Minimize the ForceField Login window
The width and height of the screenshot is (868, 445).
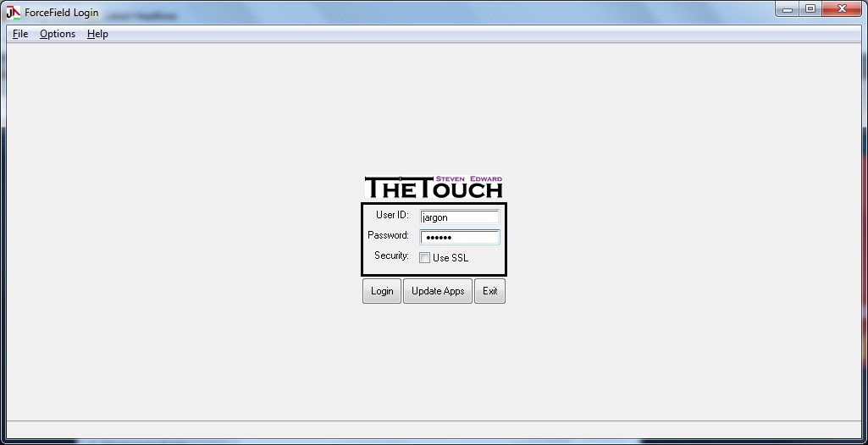[x=788, y=8]
